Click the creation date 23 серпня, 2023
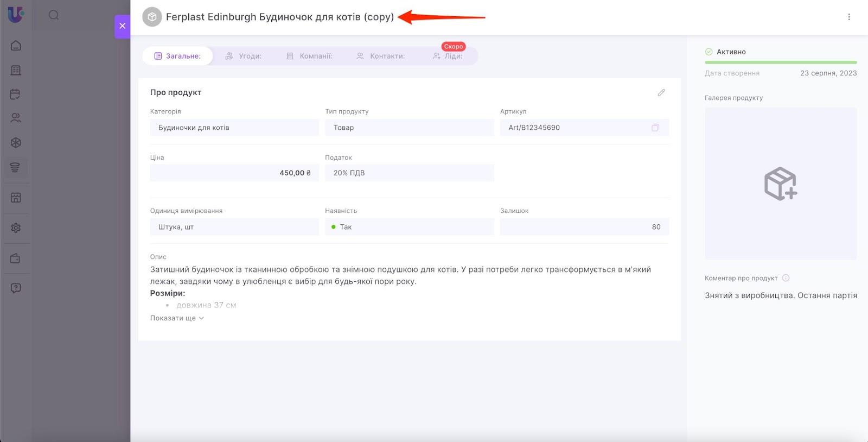 point(828,73)
